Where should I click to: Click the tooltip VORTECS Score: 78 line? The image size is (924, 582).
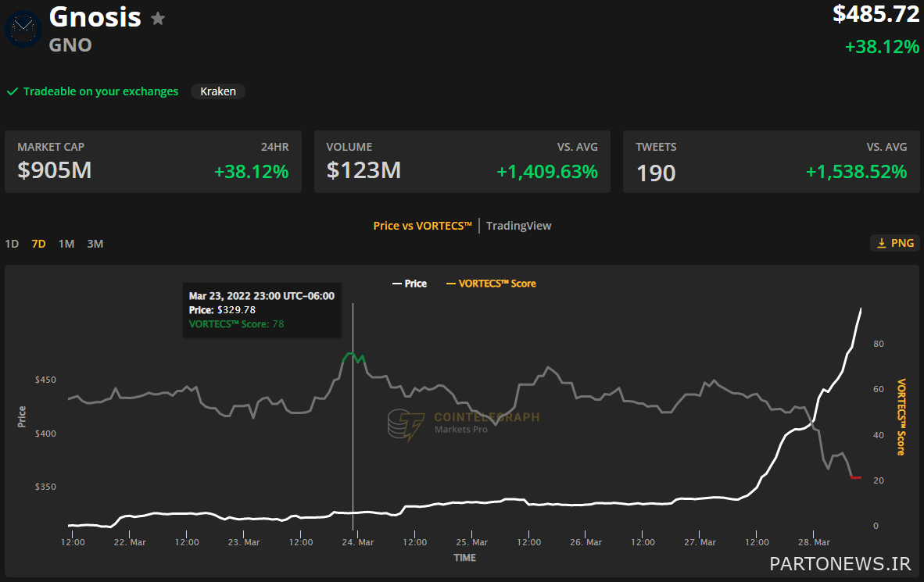coord(236,324)
